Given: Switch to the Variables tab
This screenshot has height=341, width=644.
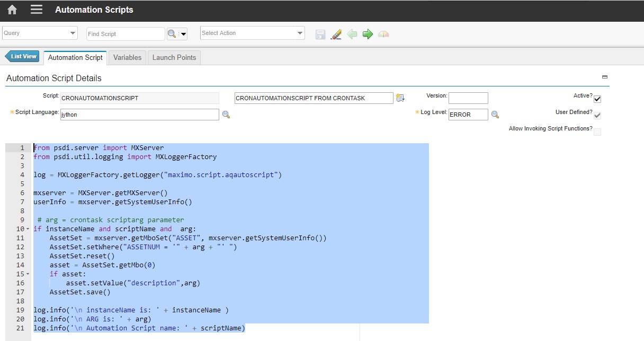Looking at the screenshot, I should (127, 57).
